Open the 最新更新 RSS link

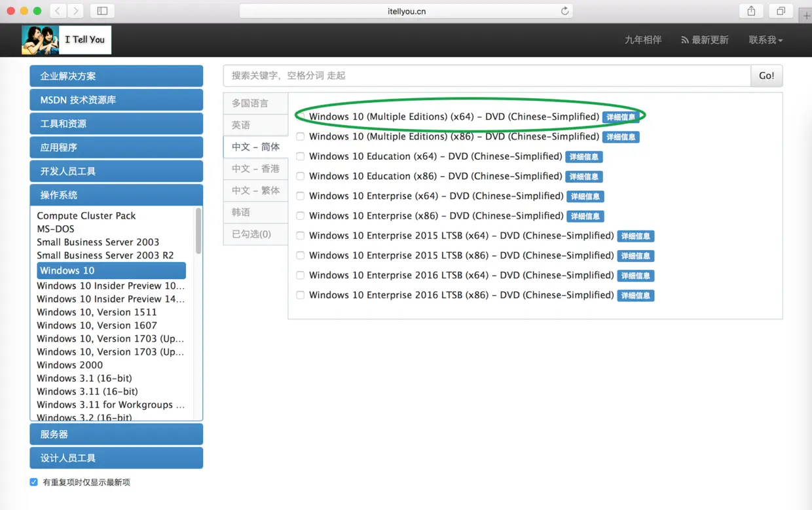click(705, 40)
